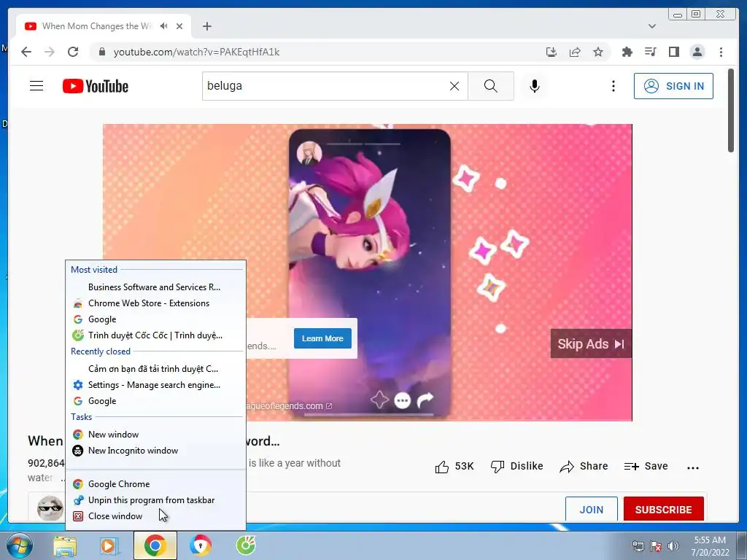Screen dimensions: 747x560
Task: Click Skip Ads on the video
Action: pos(591,344)
